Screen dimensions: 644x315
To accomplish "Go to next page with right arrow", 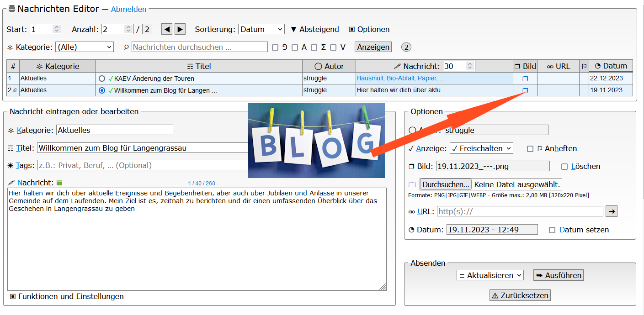I will coord(180,29).
